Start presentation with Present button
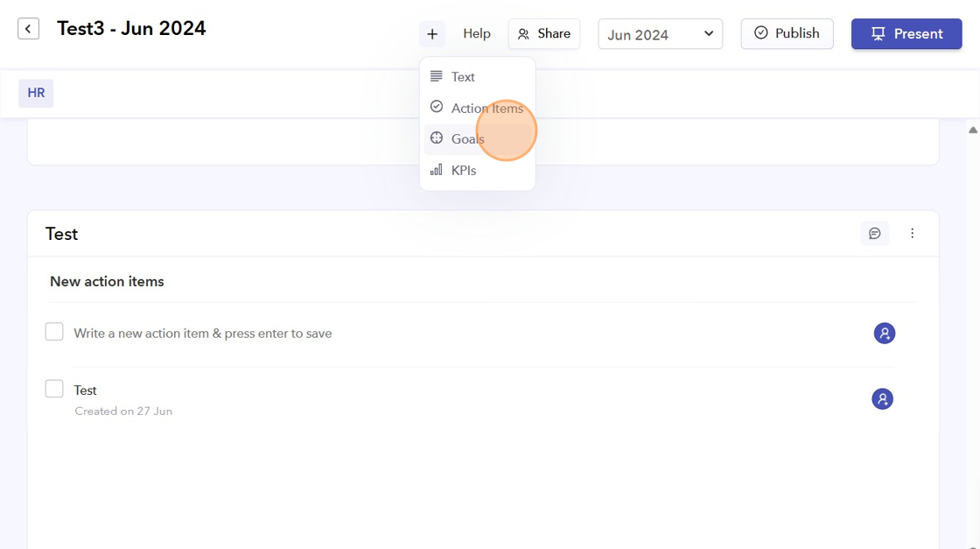The width and height of the screenshot is (980, 549). [x=906, y=34]
